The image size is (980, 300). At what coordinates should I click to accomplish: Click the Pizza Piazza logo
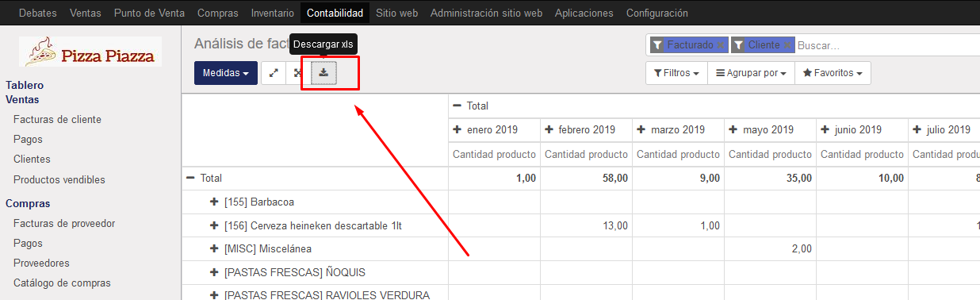click(90, 52)
